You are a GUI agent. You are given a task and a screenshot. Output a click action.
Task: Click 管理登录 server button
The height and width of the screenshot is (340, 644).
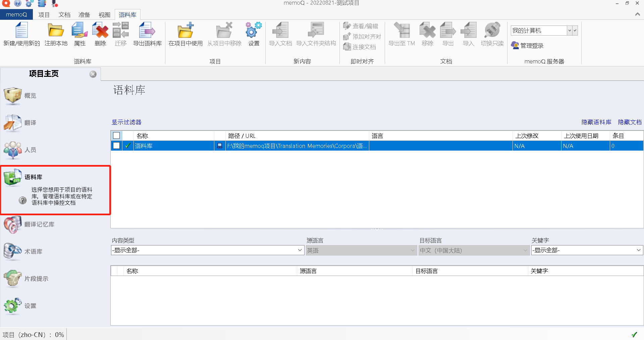[x=527, y=46]
